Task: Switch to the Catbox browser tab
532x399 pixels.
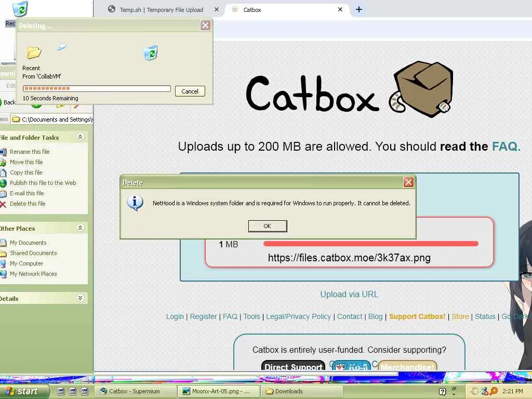Action: [252, 10]
